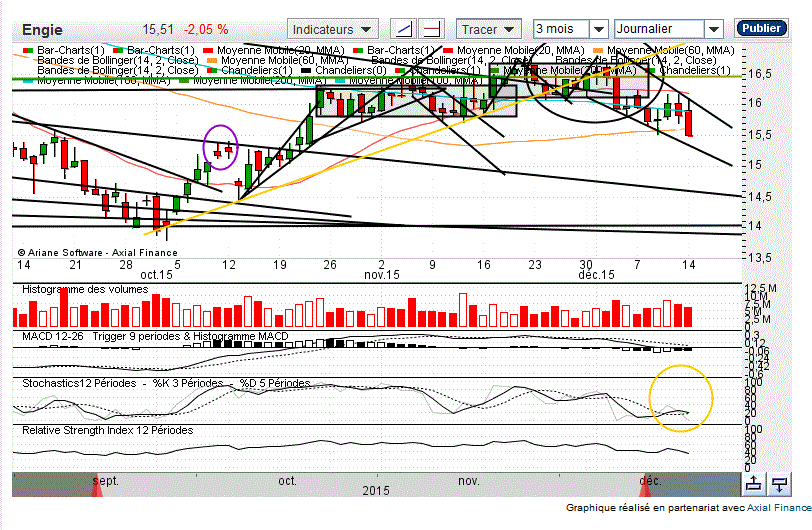Click the right red timeline marker near déc.
Screen dimensions: 812x530
644,483
